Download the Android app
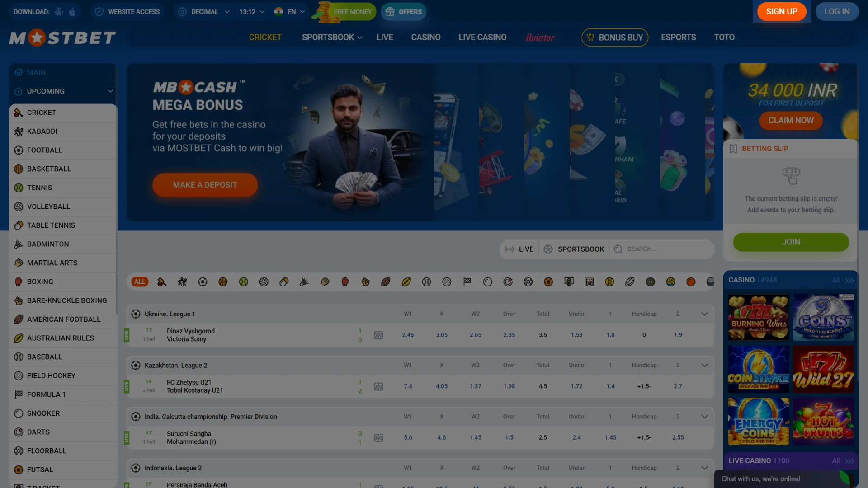 (x=59, y=12)
